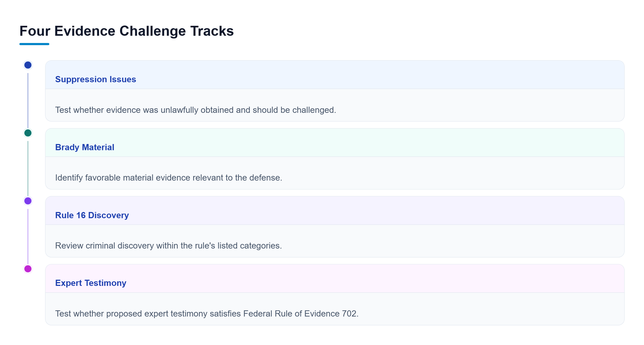Viewport: 644px width, 345px height.
Task: Click the text about unlawfully obtained evidence
Action: pos(196,110)
